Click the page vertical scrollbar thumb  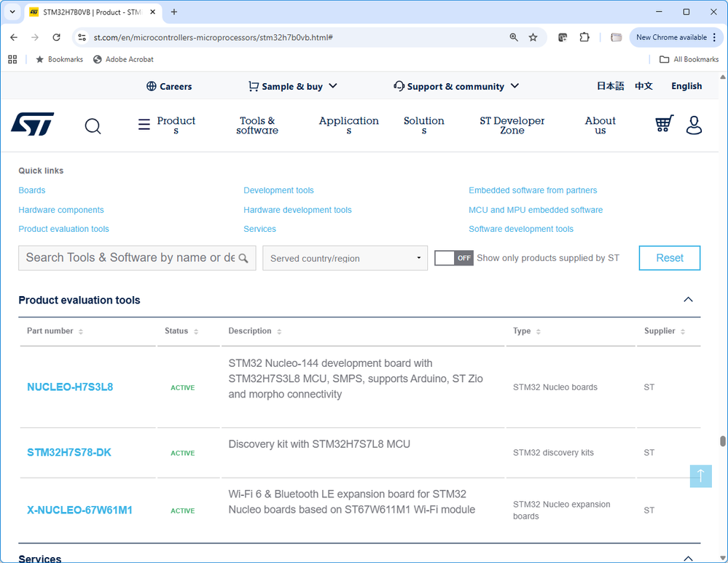coord(723,440)
